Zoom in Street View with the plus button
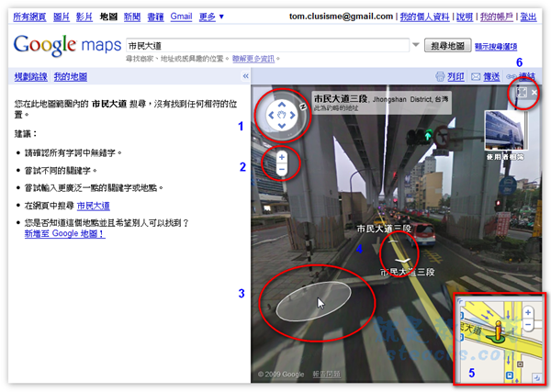 point(282,157)
